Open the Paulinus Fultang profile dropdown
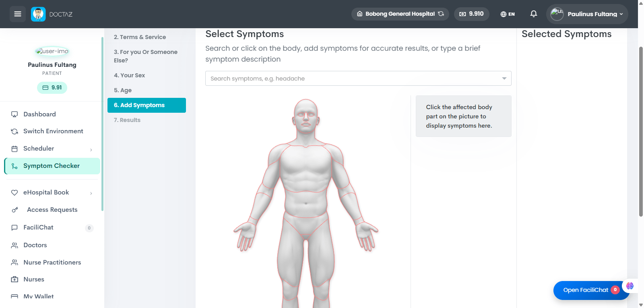This screenshot has width=644, height=308. (587, 14)
